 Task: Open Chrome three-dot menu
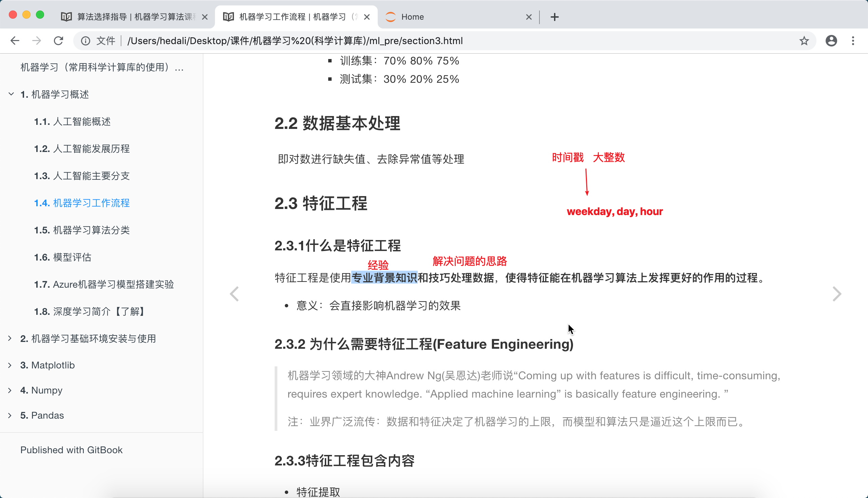853,41
